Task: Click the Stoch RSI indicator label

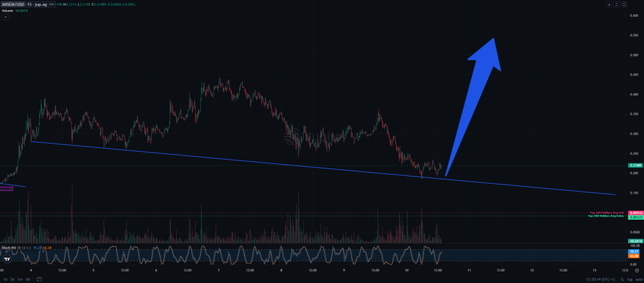Action: [9, 248]
